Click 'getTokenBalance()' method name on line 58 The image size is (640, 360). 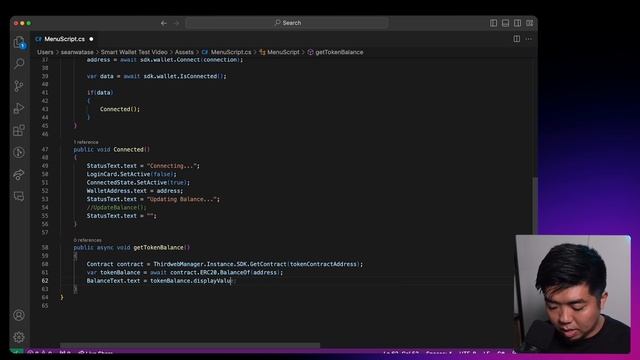(x=162, y=248)
